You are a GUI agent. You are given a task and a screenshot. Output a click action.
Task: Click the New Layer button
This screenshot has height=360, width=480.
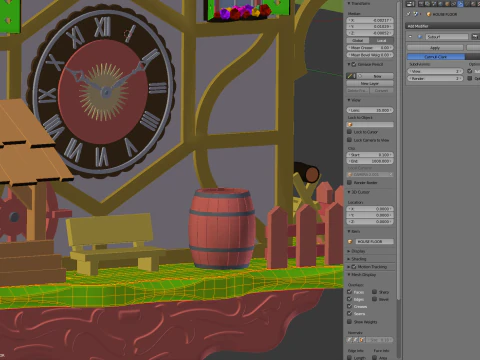coord(370,83)
